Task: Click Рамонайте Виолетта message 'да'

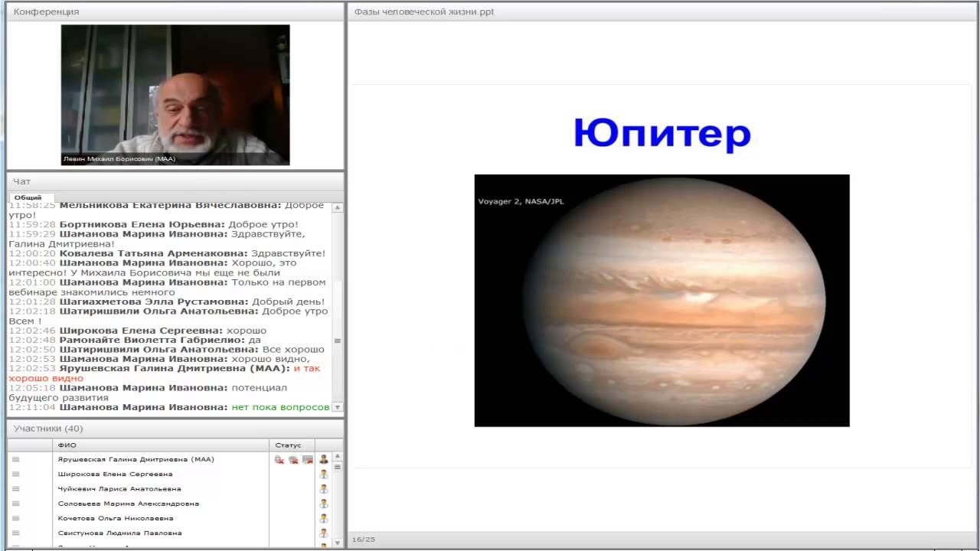Action: tap(255, 340)
